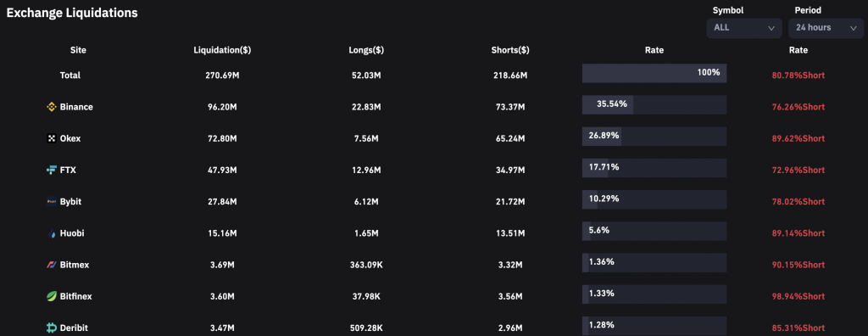Click the Okex exchange logo icon
The width and height of the screenshot is (868, 336).
[52, 138]
